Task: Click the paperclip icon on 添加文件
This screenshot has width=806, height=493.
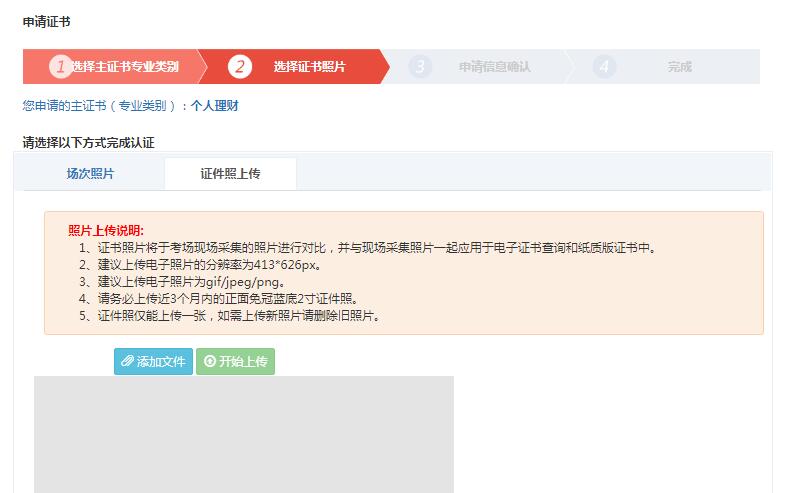Action: point(127,362)
